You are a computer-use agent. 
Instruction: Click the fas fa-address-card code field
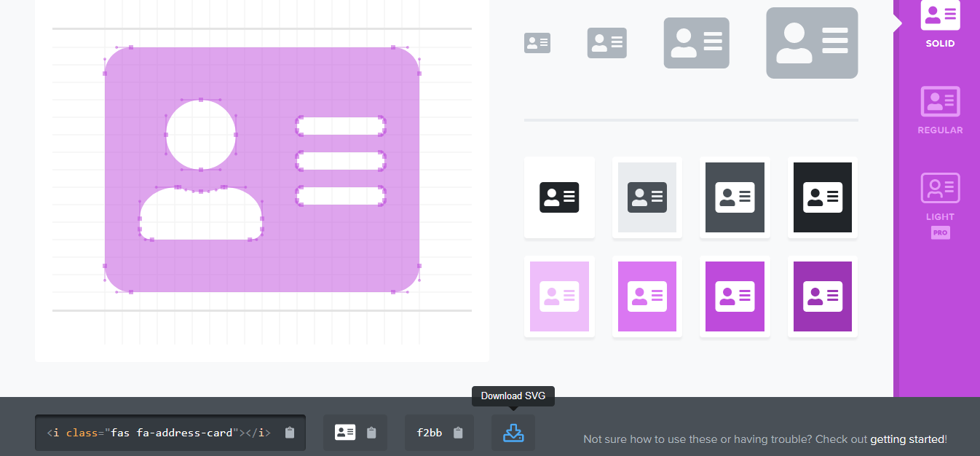[170, 433]
